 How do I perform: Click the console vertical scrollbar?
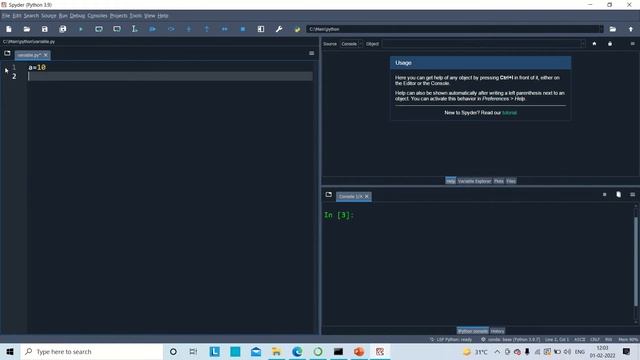tap(636, 262)
